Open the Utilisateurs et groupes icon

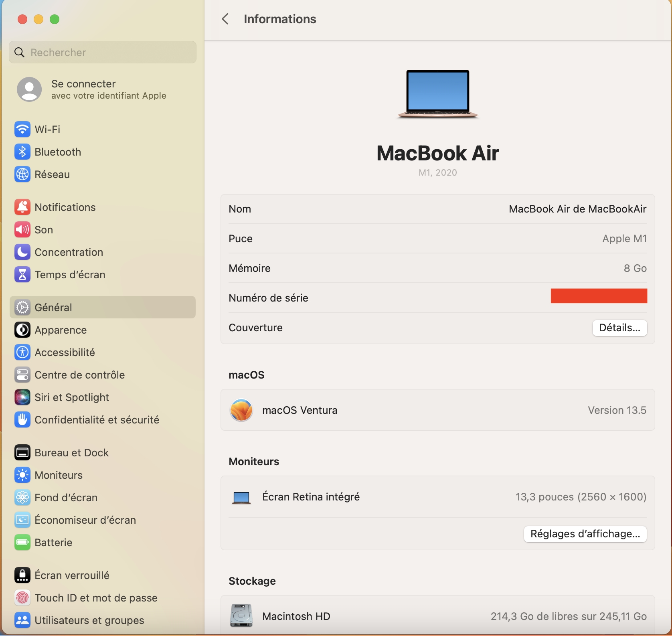point(22,620)
